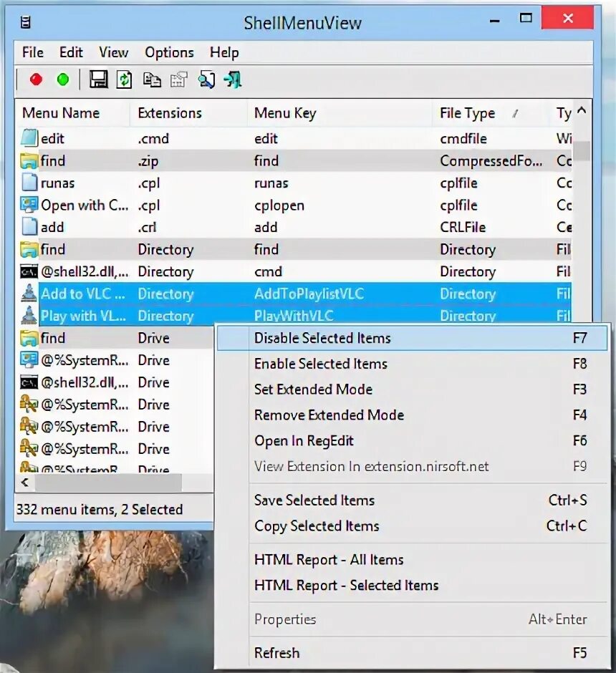
Task: Click the CRLFile file type cell
Action: pos(463,227)
